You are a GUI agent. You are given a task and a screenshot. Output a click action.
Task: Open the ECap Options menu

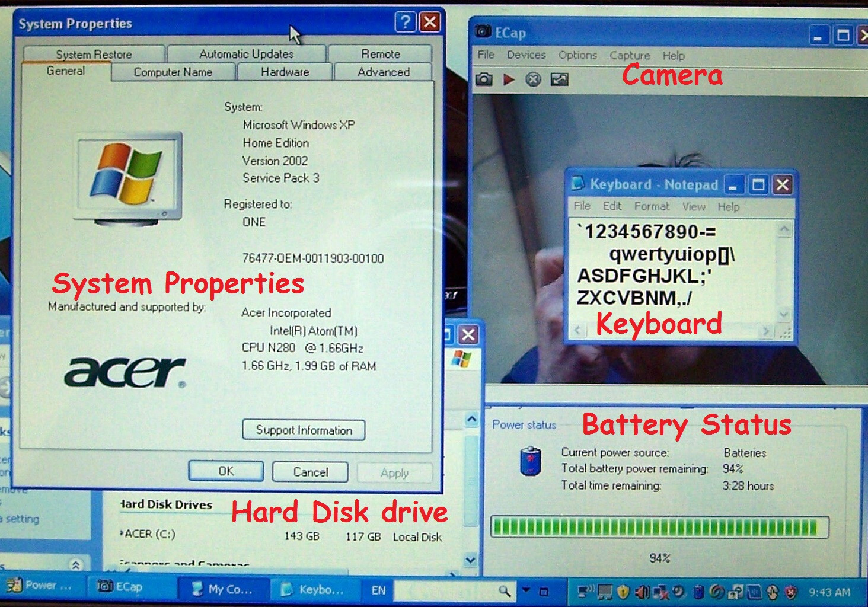click(x=577, y=55)
